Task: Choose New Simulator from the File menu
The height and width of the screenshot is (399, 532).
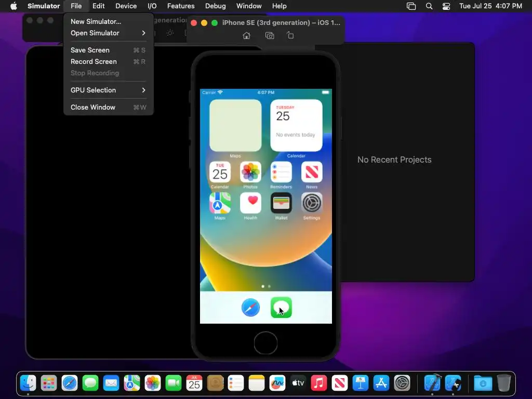Action: coord(108,21)
